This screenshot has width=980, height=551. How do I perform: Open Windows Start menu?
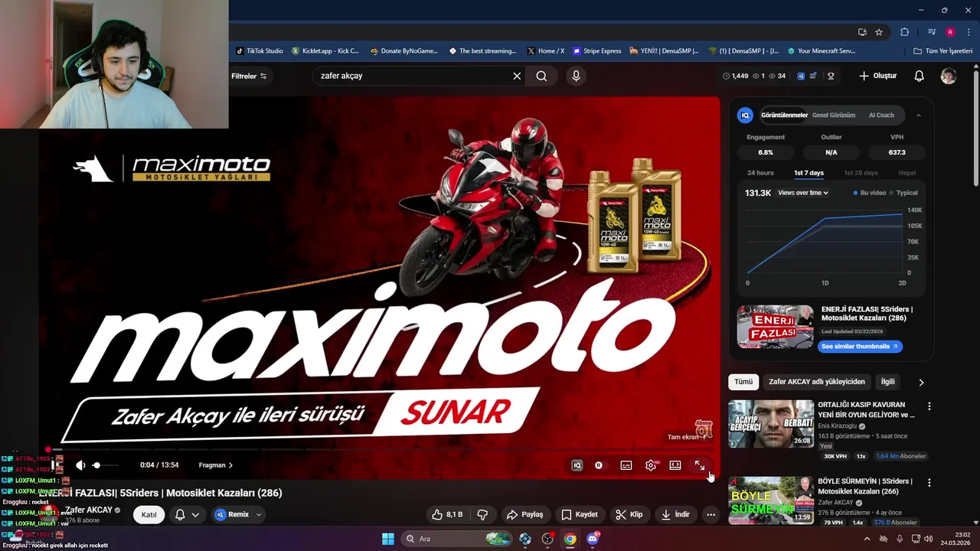pos(388,539)
